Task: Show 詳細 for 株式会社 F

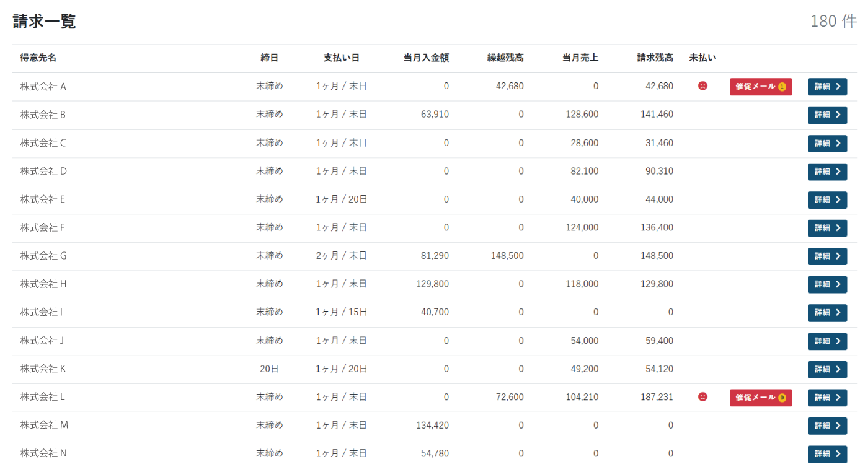Action: click(827, 228)
